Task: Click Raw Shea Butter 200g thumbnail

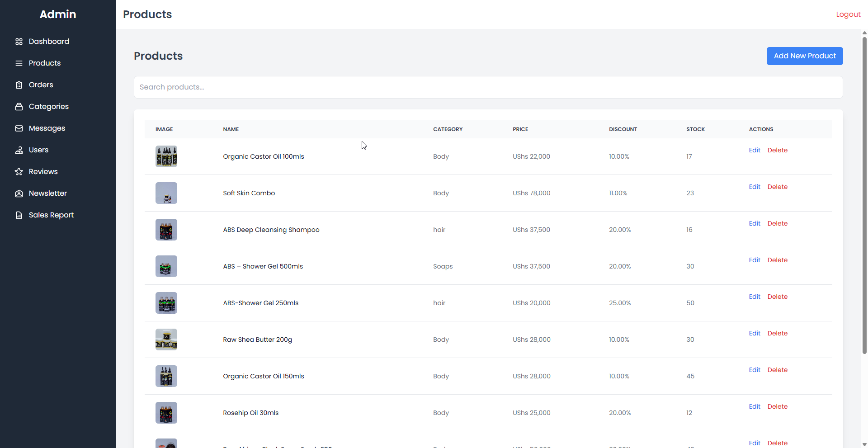Action: pos(166,340)
